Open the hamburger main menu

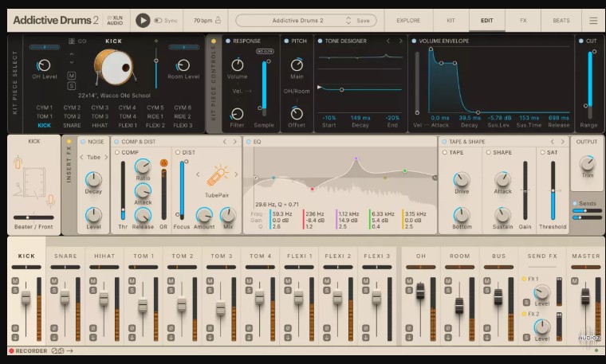click(x=593, y=21)
